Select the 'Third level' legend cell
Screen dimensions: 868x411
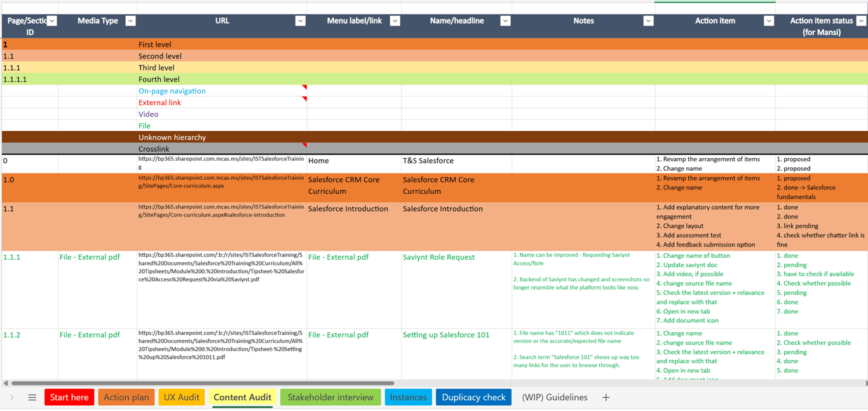pyautogui.click(x=222, y=68)
